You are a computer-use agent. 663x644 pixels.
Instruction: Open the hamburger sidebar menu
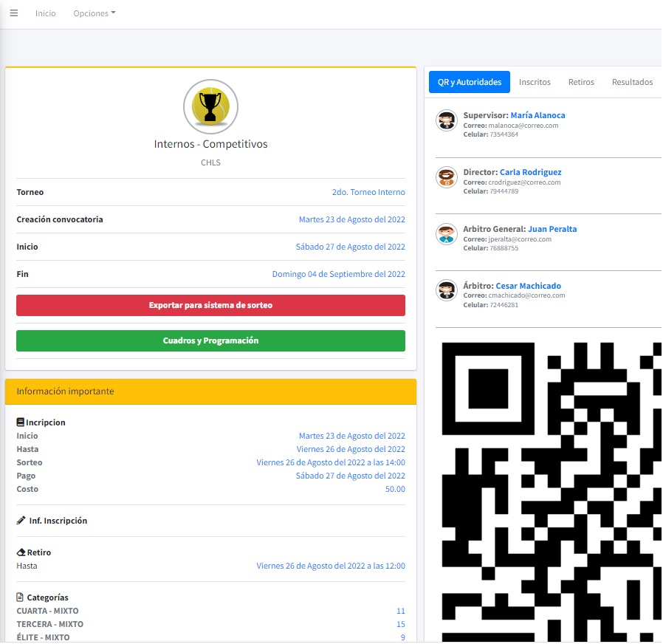coord(13,13)
